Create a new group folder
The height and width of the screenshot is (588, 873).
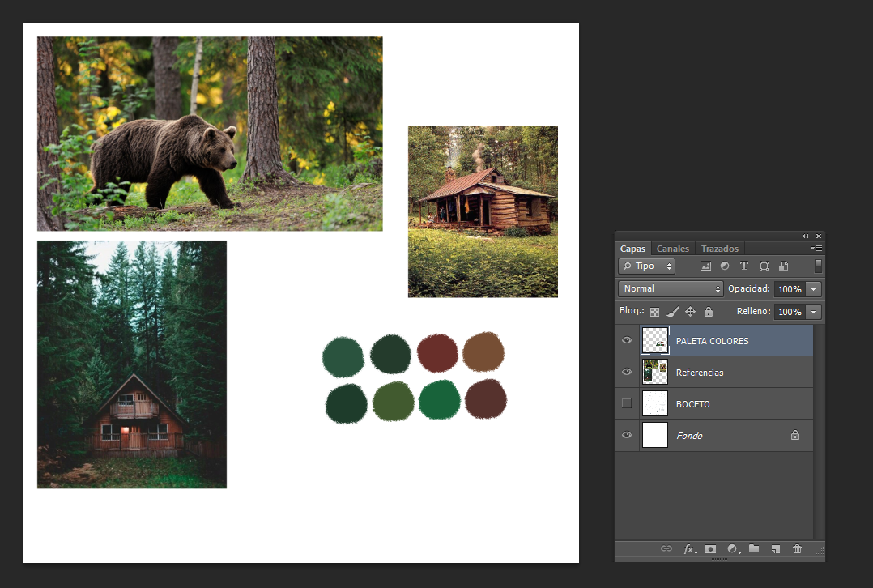click(754, 549)
